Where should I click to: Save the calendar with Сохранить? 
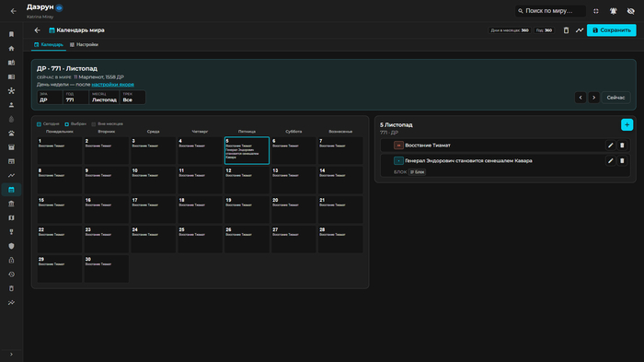(611, 30)
